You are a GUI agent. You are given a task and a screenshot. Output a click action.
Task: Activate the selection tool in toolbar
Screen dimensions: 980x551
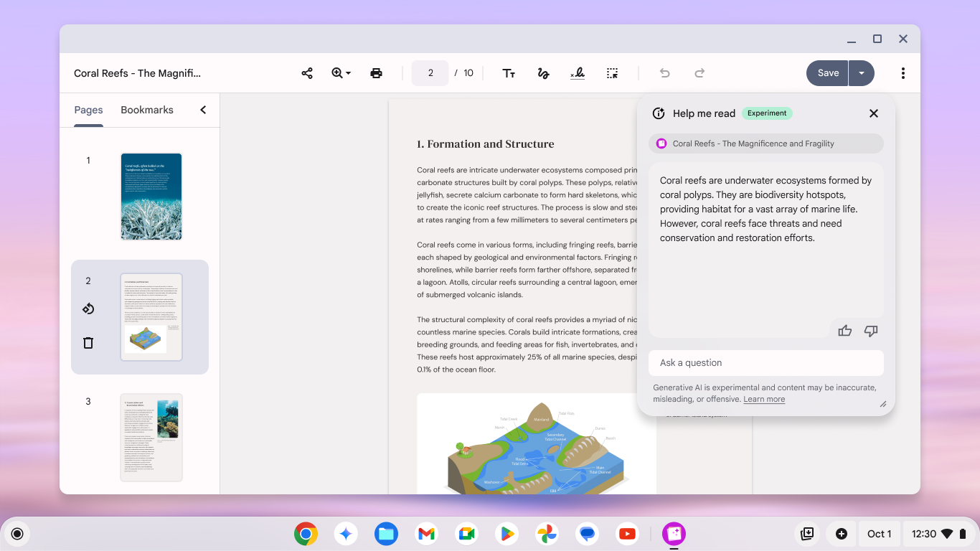click(612, 72)
